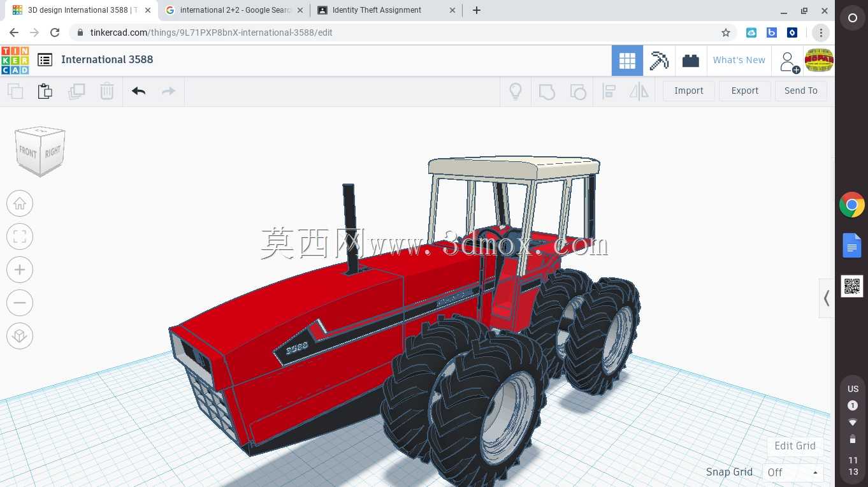The image size is (868, 487).
Task: Open Google Docs from the shelf
Action: point(852,245)
